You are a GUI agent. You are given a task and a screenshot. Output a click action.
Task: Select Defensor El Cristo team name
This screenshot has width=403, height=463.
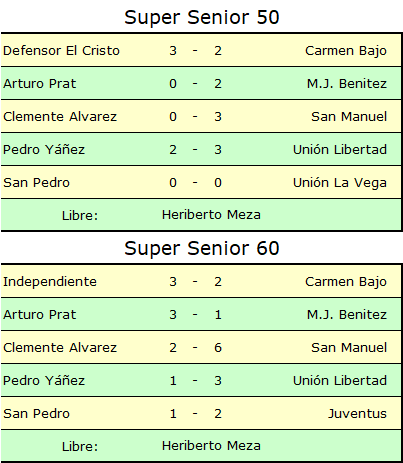coord(61,51)
